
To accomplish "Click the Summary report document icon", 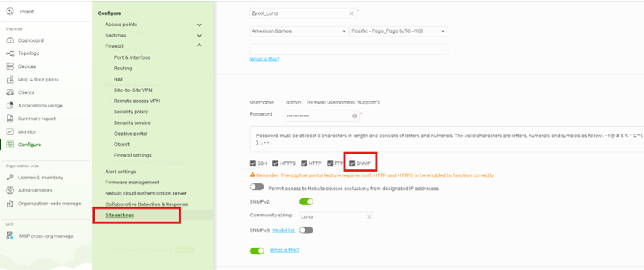I will 10,119.
